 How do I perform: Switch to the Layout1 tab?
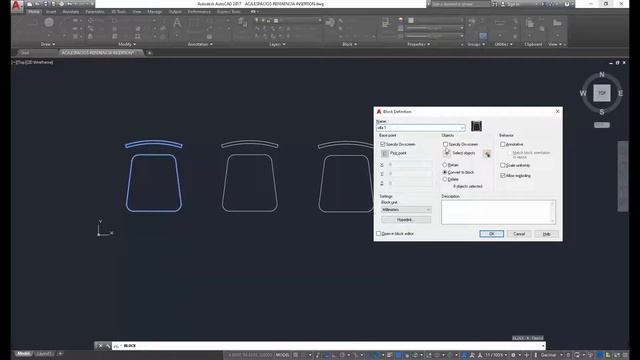point(44,354)
